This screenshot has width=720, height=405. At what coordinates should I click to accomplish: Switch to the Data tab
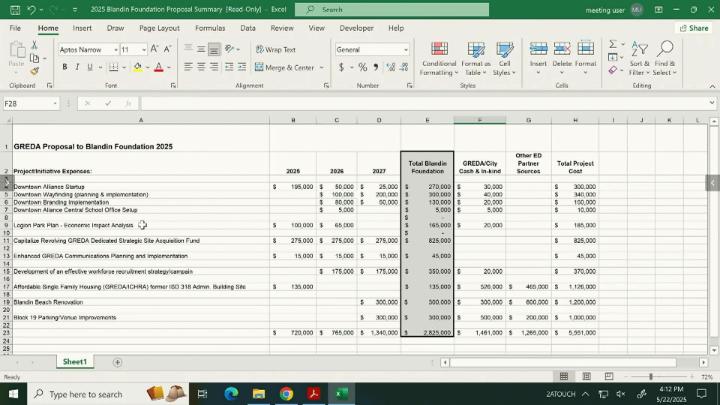click(x=248, y=28)
